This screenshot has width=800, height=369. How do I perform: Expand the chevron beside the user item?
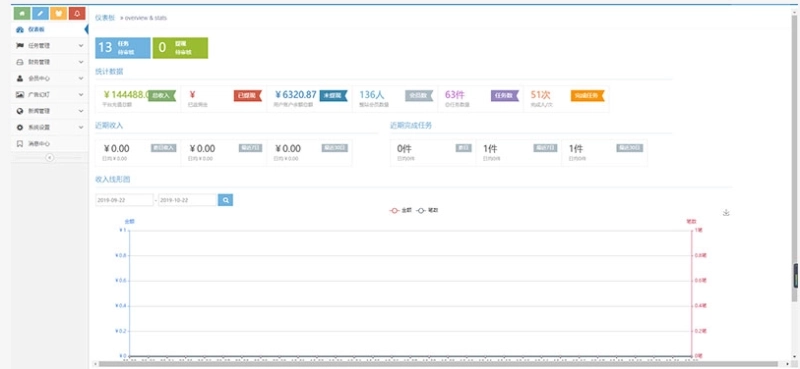tap(81, 78)
